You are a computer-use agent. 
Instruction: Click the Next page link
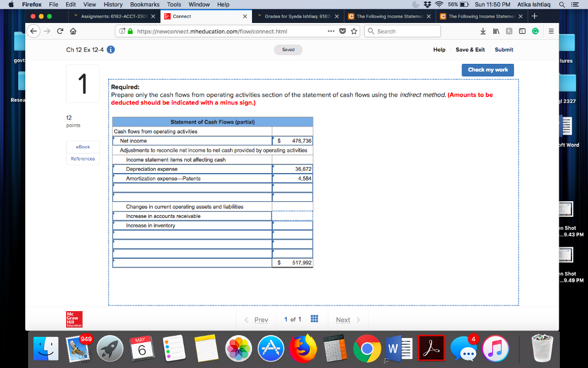coord(343,319)
